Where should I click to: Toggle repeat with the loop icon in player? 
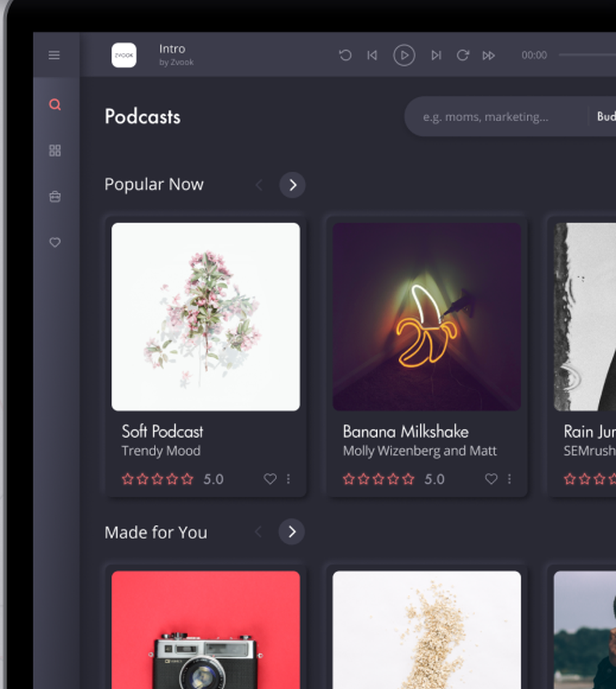pos(463,55)
